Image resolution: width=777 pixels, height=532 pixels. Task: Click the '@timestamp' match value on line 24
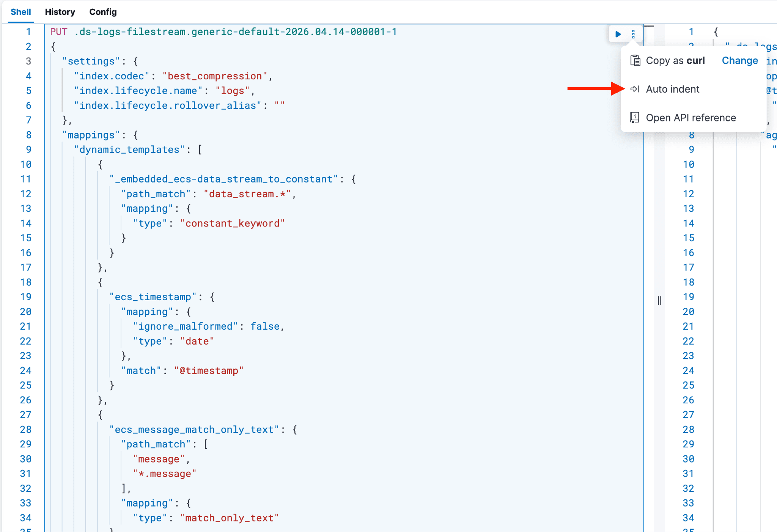(x=209, y=370)
